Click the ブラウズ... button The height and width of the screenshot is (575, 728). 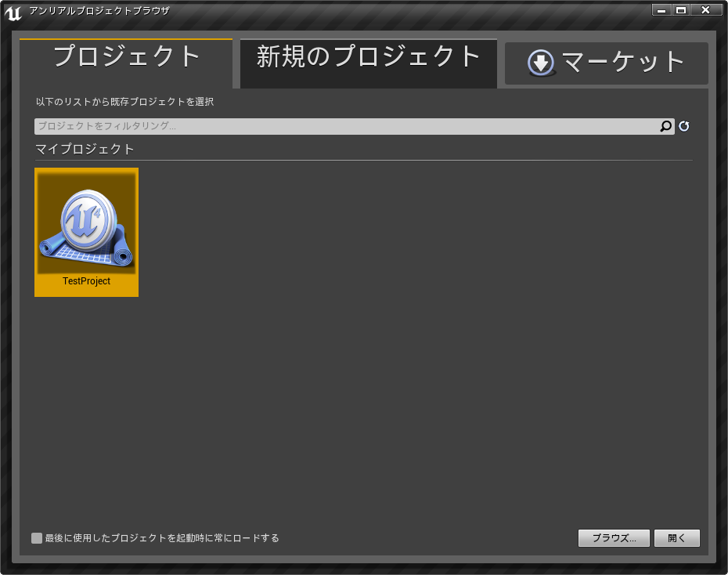tap(614, 538)
